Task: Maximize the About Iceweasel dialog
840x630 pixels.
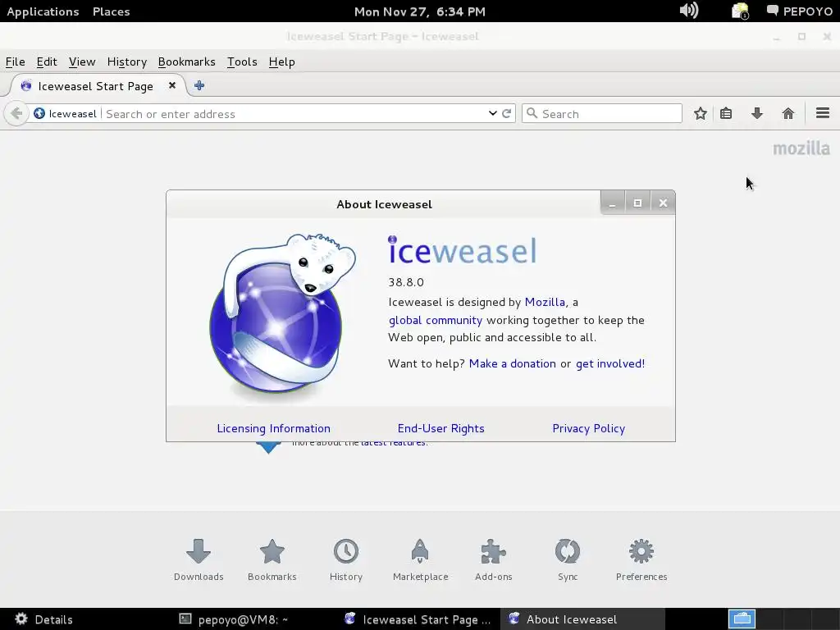Action: pos(637,203)
